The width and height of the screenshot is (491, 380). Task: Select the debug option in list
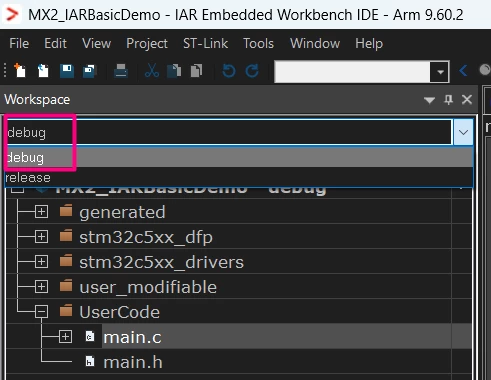[239, 157]
